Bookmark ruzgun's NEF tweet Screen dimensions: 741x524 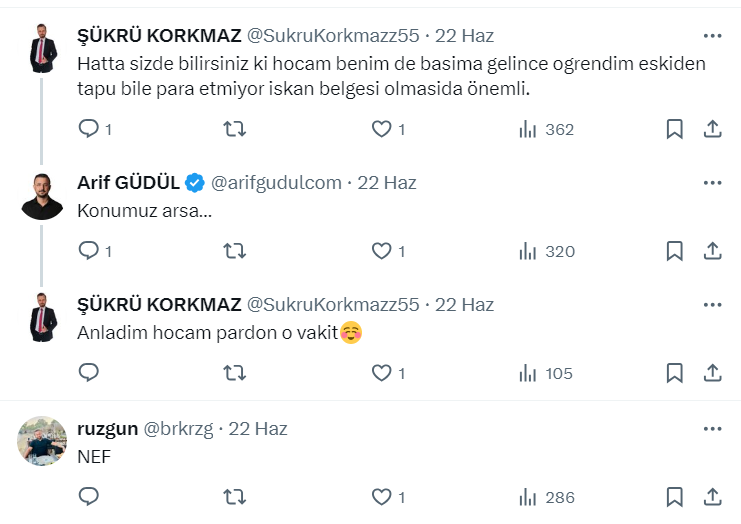point(675,496)
